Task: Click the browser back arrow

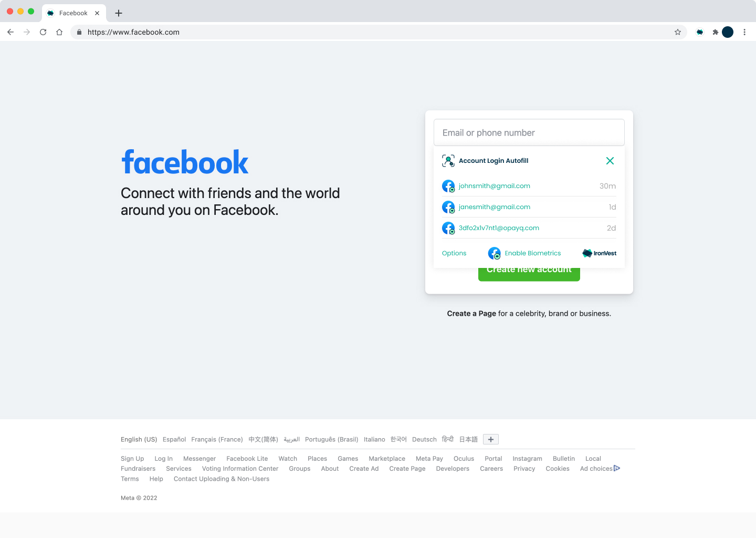Action: pos(10,32)
